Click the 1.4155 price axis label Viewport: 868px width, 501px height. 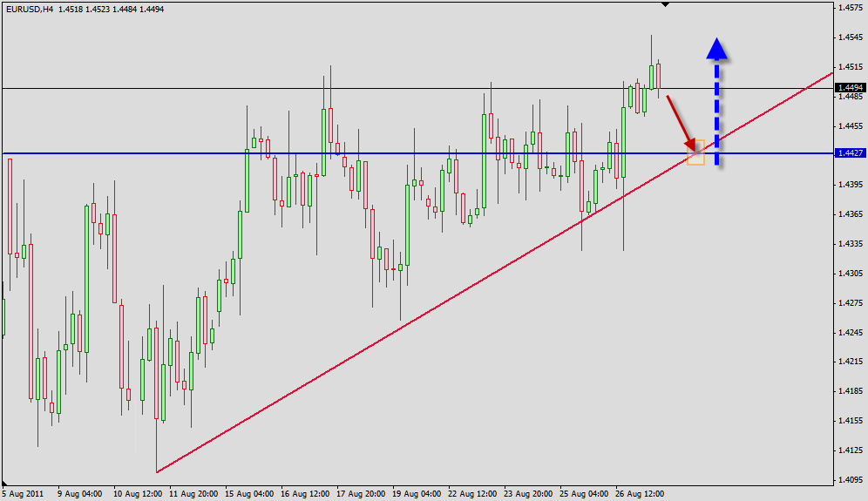tap(851, 421)
